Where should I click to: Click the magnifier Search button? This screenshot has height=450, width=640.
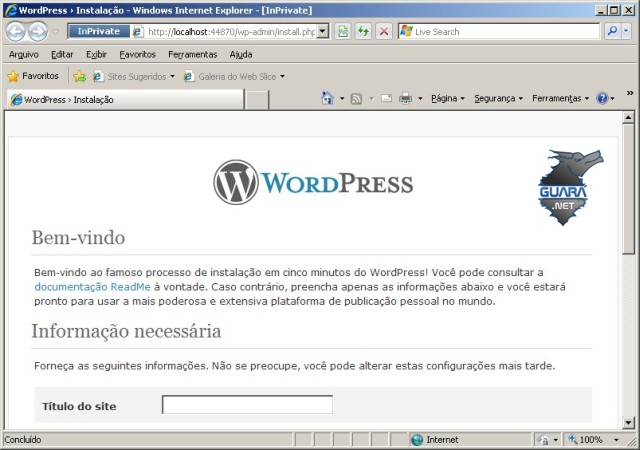point(613,31)
